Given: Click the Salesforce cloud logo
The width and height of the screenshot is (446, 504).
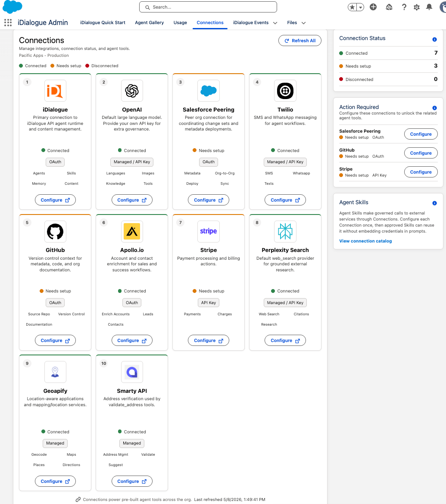Looking at the screenshot, I should (12, 7).
